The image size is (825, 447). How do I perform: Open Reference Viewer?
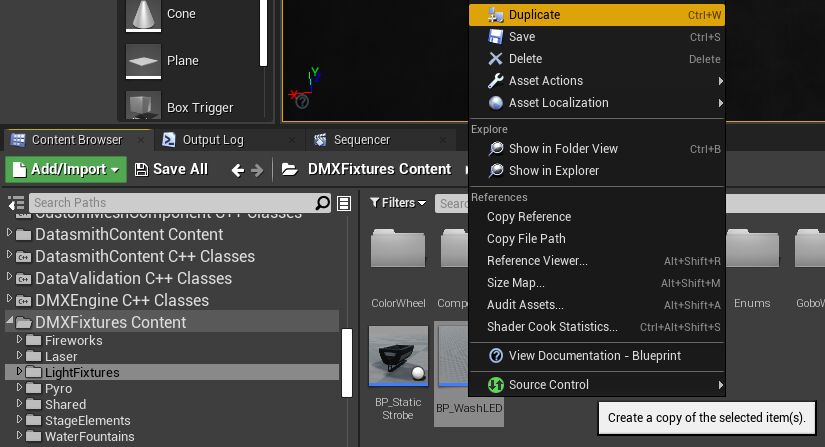tap(597, 261)
